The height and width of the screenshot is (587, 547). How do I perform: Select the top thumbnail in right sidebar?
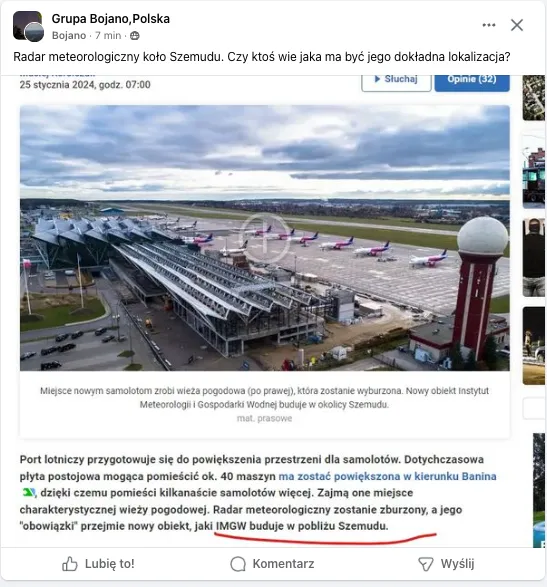(534, 98)
